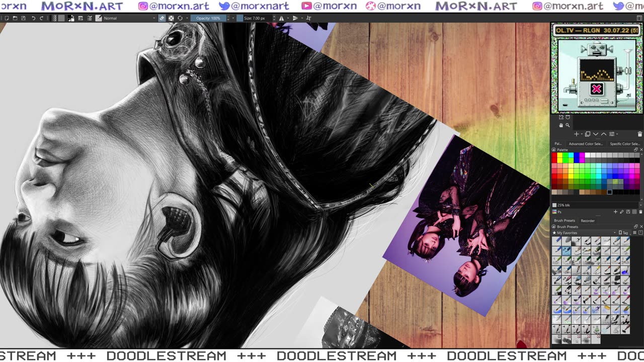
Task: Switch to Specific Color Selector tab
Action: 624,144
